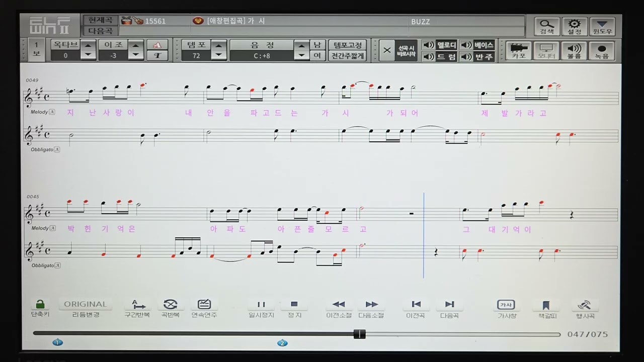
Task: Click the measure counter 047/075
Action: [x=588, y=334]
